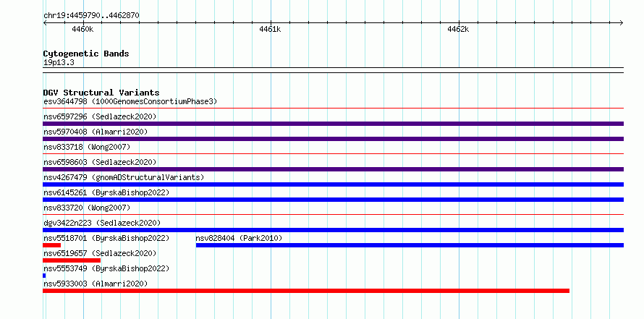
Task: Click the 4461k ruler tick label
Action: pos(270,29)
